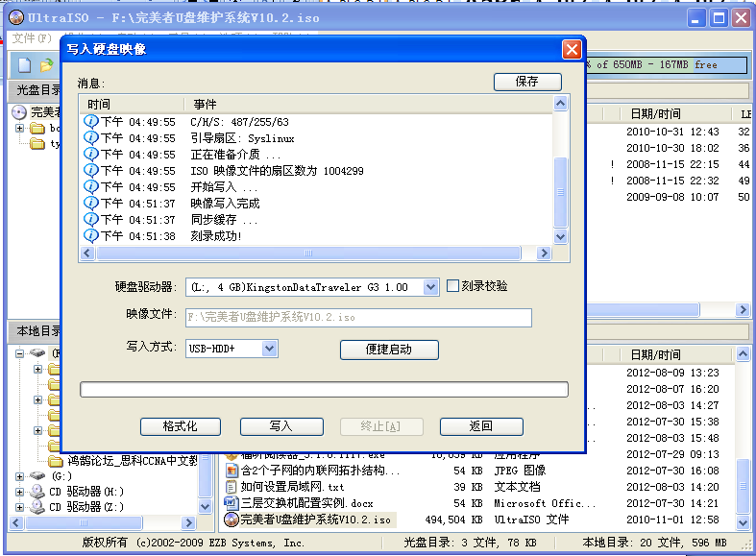Image resolution: width=756 pixels, height=556 pixels.
Task: Click the disc file list scroll right arrow
Action: pos(743,310)
